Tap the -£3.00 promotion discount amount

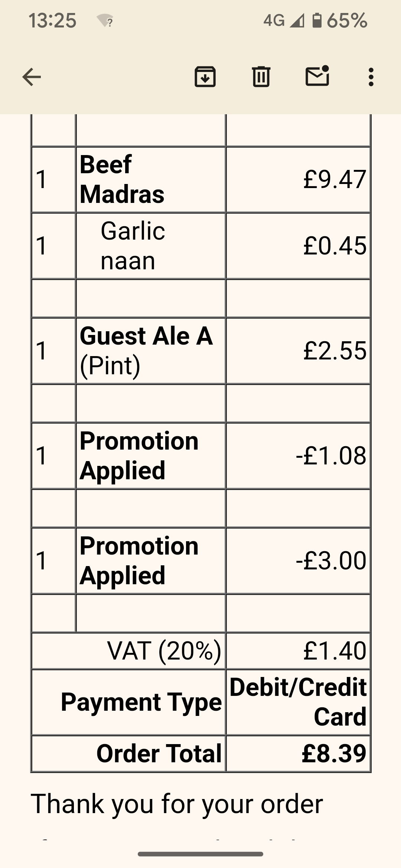[x=331, y=560]
